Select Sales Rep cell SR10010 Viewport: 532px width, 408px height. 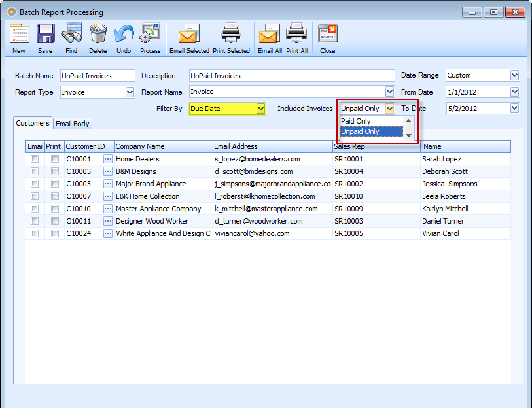coord(377,196)
